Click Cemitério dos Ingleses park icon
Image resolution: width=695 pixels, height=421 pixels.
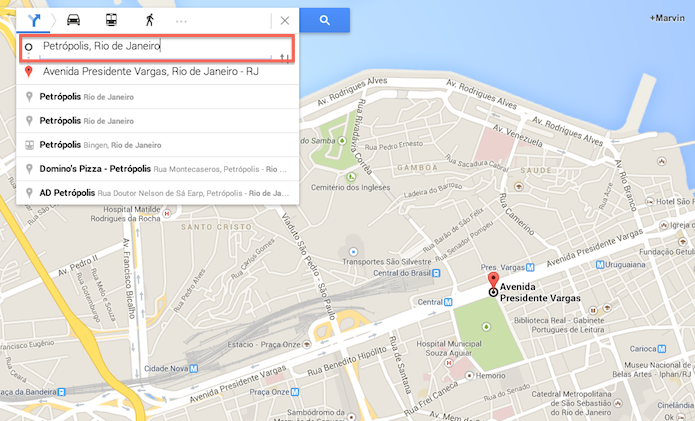coord(351,177)
